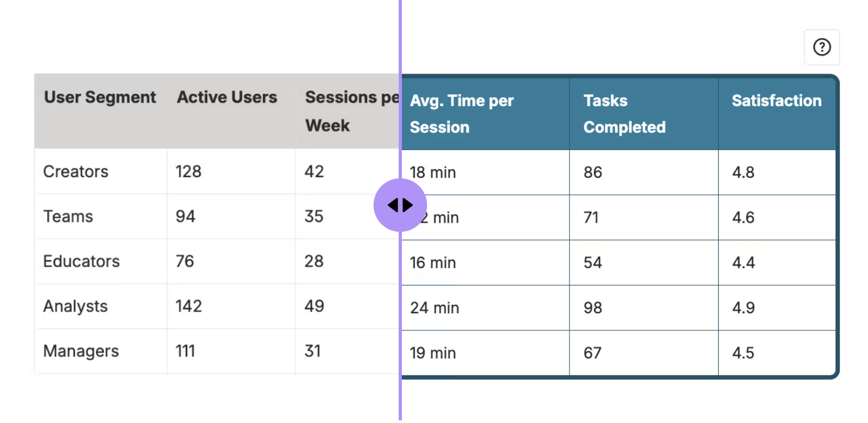Click the 67 tasks completed cell
The image size is (868, 423).
[x=592, y=353]
